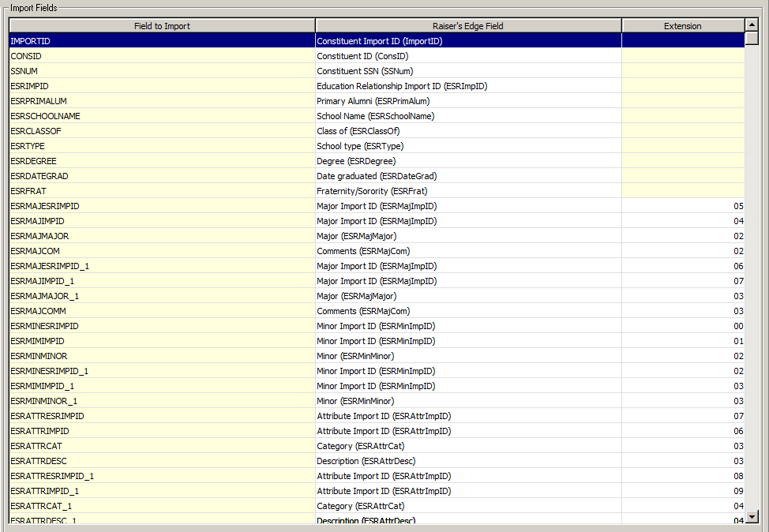Select the ESRMINMINOR field cell
This screenshot has width=769, height=532.
tap(162, 356)
